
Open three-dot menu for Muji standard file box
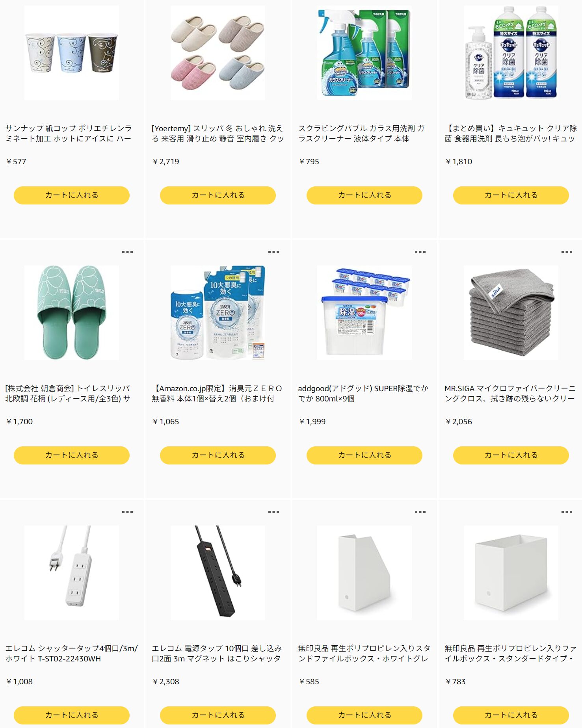(x=567, y=512)
